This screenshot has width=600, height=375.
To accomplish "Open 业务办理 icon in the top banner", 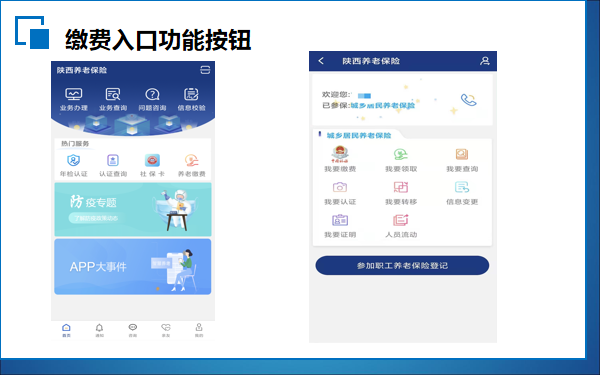I will click(x=73, y=99).
